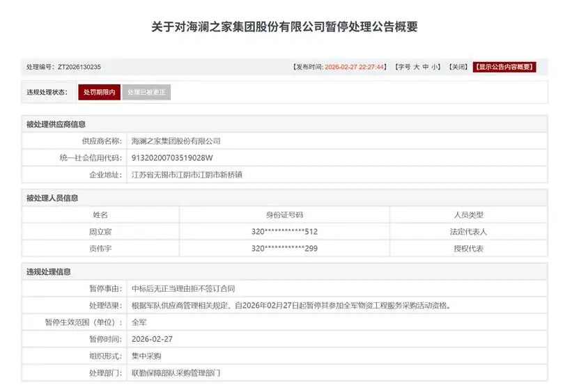This screenshot has width=579, height=392.
Task: Set font size to 中
Action: click(x=426, y=67)
